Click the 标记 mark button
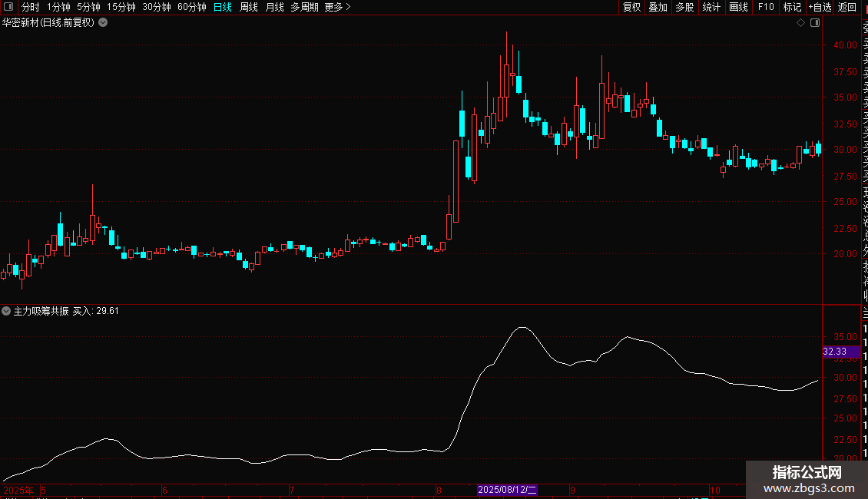This screenshot has height=499, width=868. tap(792, 7)
